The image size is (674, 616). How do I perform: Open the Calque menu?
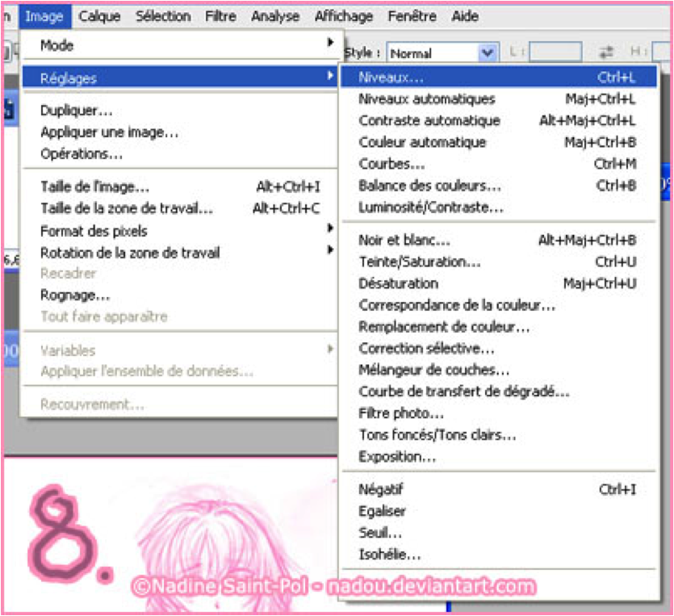pos(101,16)
